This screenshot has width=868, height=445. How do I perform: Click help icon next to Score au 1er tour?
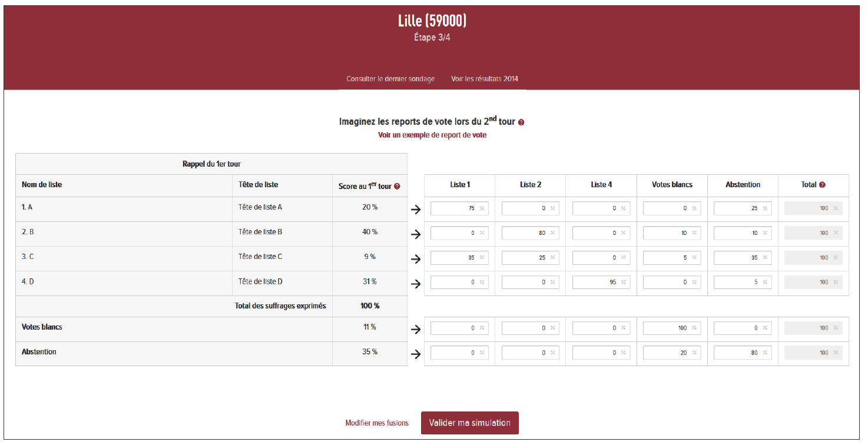coord(397,187)
